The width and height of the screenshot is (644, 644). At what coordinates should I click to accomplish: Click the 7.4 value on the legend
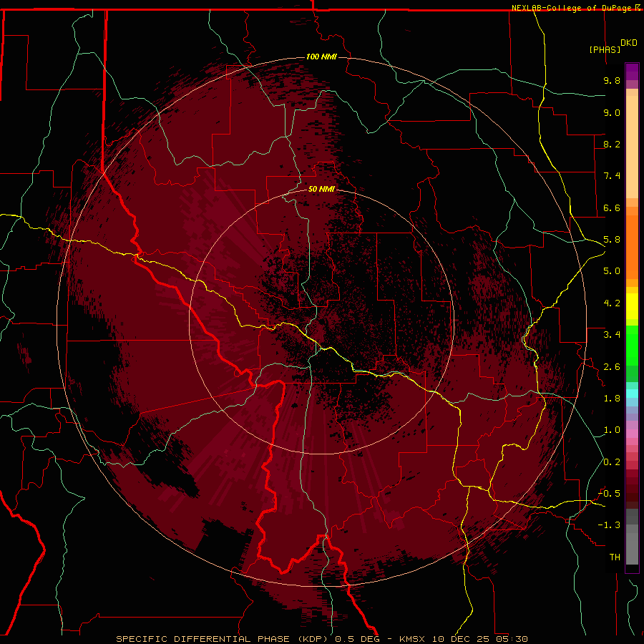[x=612, y=176]
